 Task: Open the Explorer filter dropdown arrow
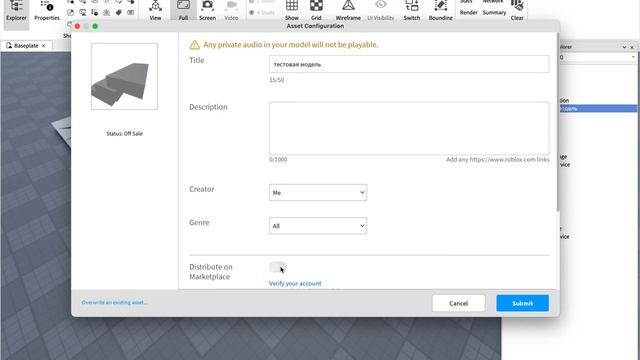coord(633,57)
